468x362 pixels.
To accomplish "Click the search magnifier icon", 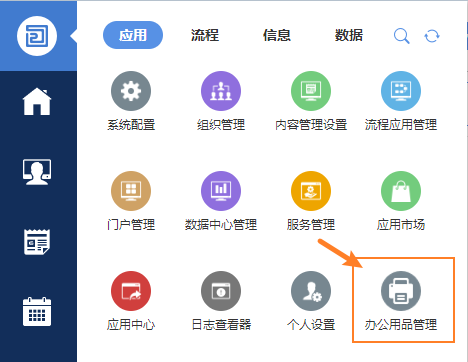I will coord(401,36).
